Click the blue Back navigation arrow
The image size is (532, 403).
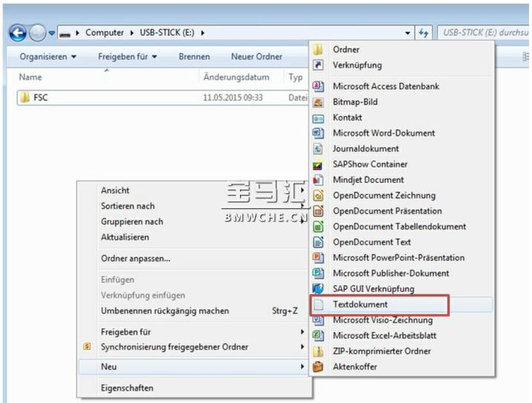[18, 33]
